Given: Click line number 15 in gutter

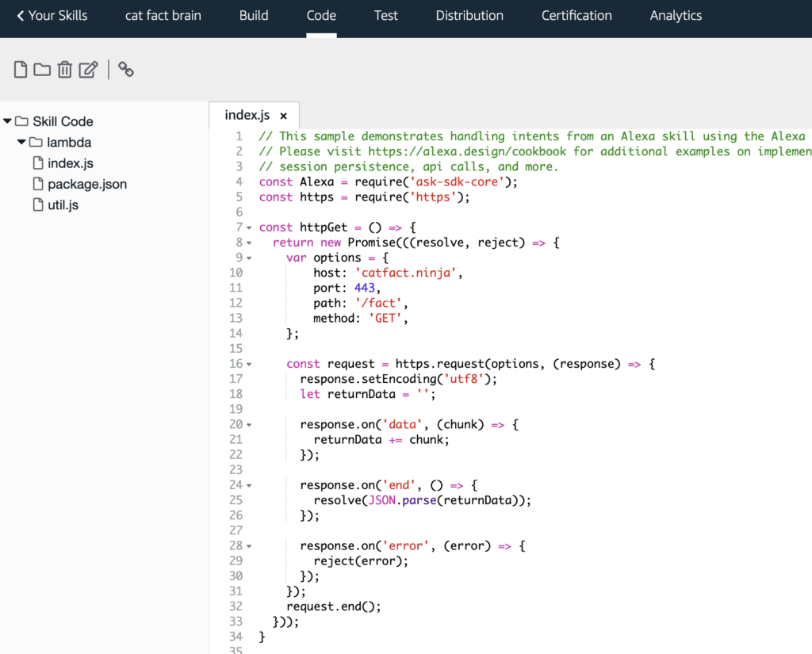Looking at the screenshot, I should coord(236,349).
